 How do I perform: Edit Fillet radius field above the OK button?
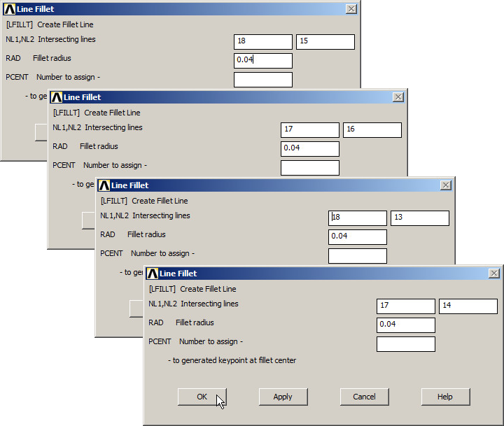point(405,325)
